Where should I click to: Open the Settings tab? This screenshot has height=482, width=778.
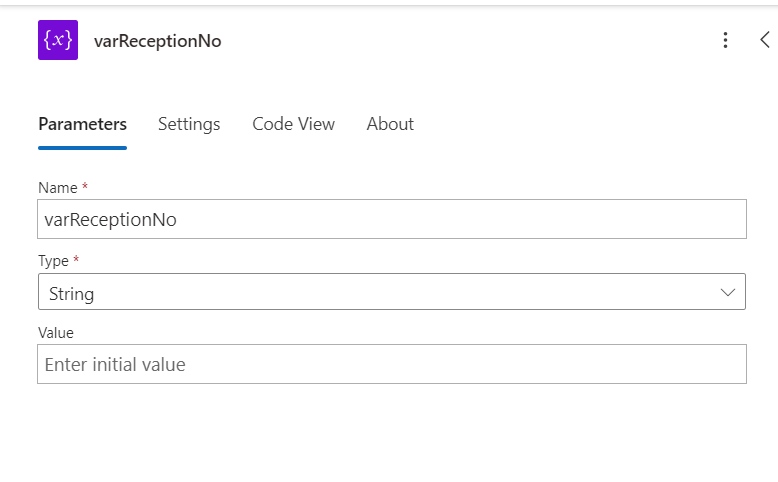point(189,124)
